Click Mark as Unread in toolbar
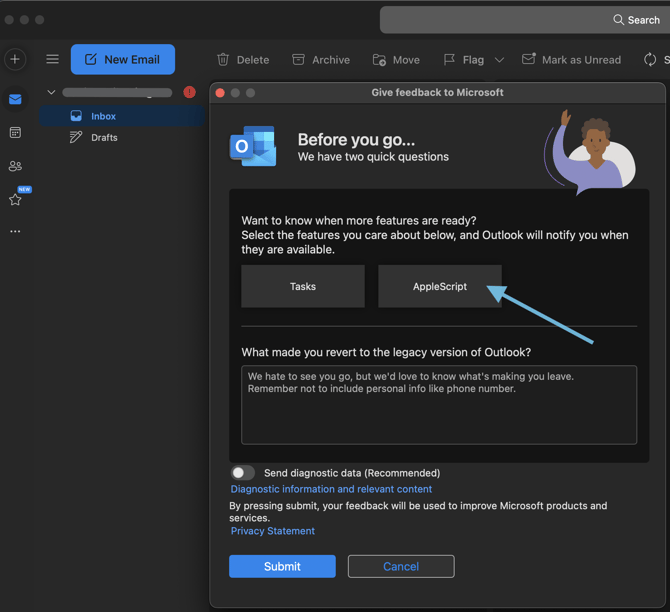Screen dimensions: 670x612 (571, 60)
